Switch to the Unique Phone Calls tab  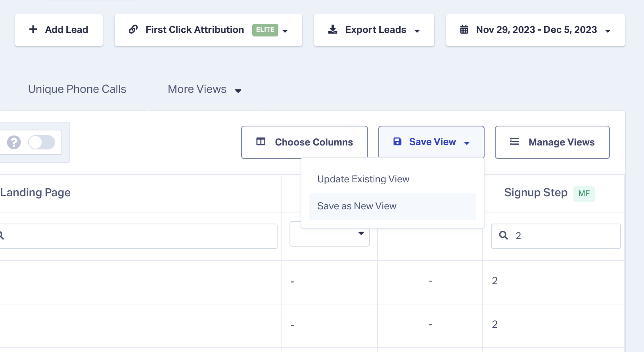pos(77,89)
